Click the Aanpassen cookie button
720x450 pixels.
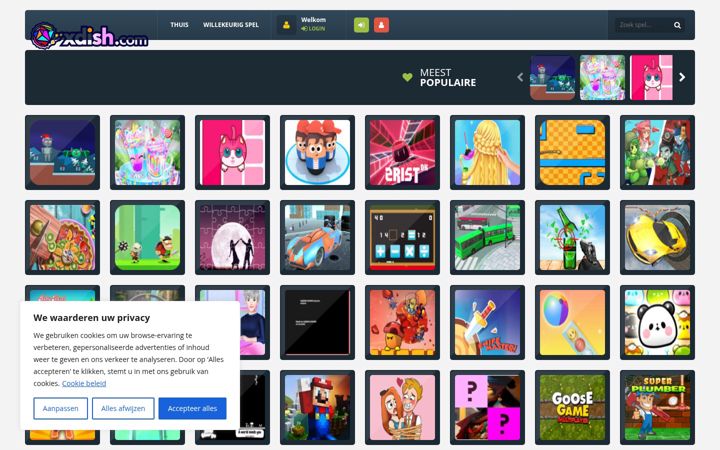[x=61, y=408]
